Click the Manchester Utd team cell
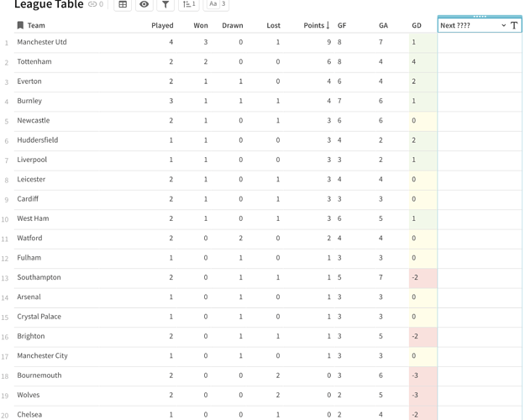This screenshot has width=525, height=420. [x=42, y=42]
